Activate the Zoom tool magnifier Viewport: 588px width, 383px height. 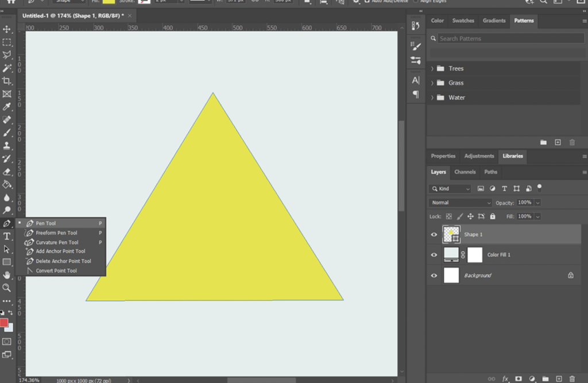7,288
